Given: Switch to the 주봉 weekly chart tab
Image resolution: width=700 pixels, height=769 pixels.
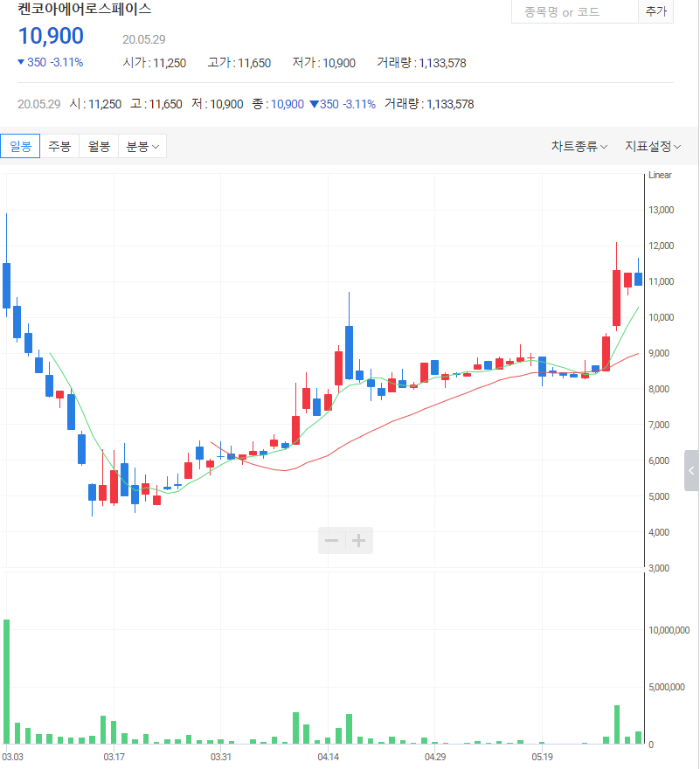Looking at the screenshot, I should (x=59, y=146).
